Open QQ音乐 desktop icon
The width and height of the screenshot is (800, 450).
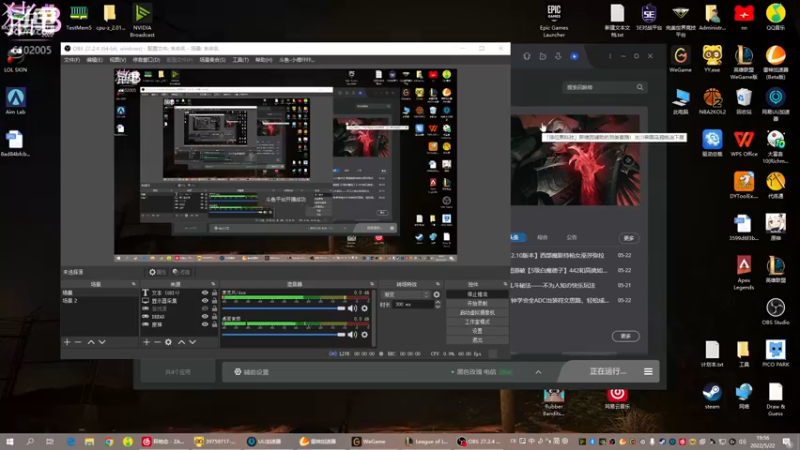[x=776, y=17]
